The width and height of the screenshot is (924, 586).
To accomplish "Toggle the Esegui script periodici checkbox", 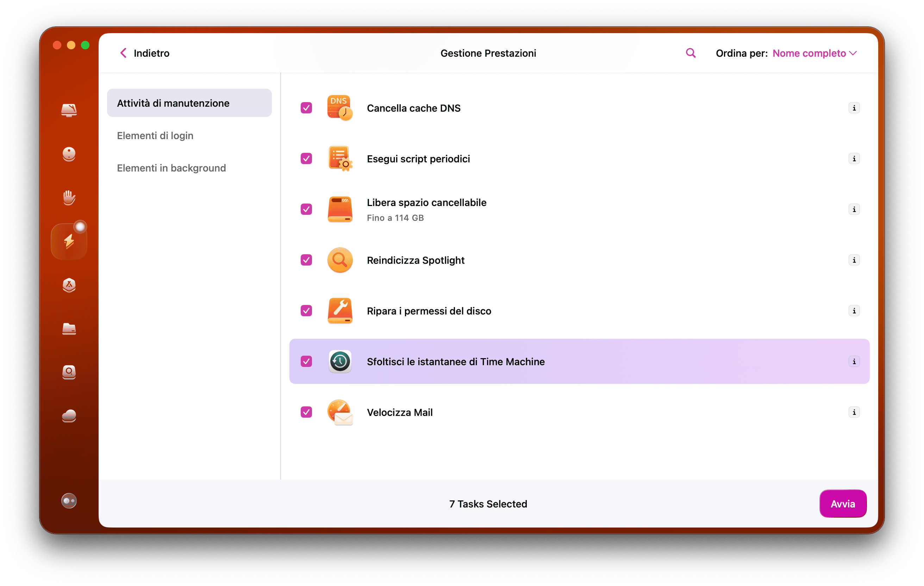I will [306, 159].
